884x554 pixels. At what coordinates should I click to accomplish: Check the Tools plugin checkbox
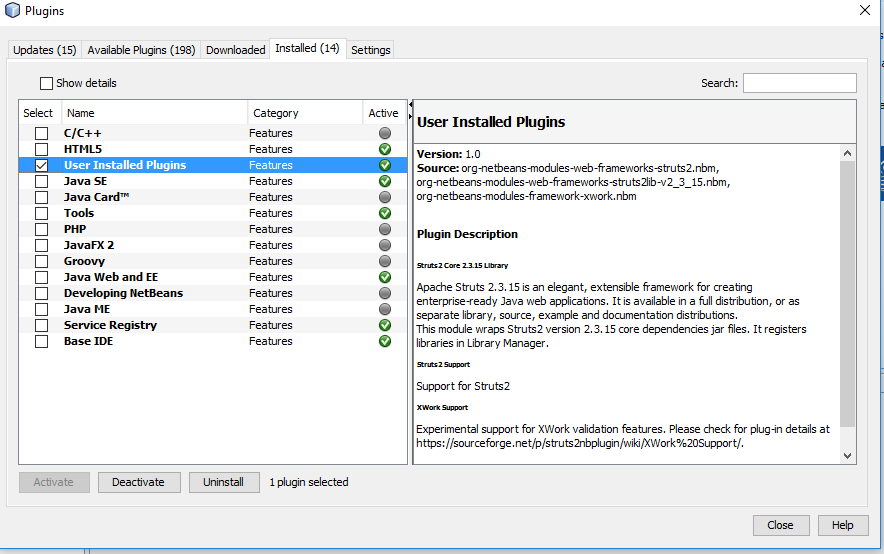point(41,214)
